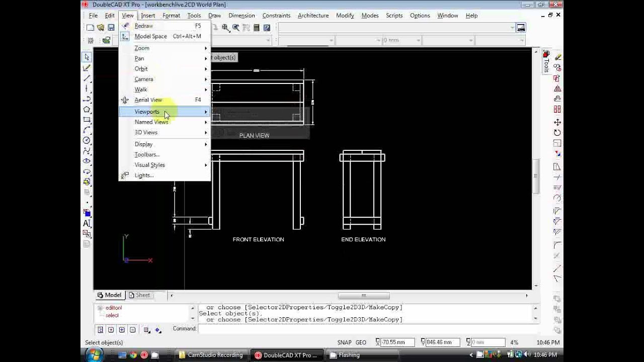Click the Calculator icon in top toolbar

(x=257, y=28)
